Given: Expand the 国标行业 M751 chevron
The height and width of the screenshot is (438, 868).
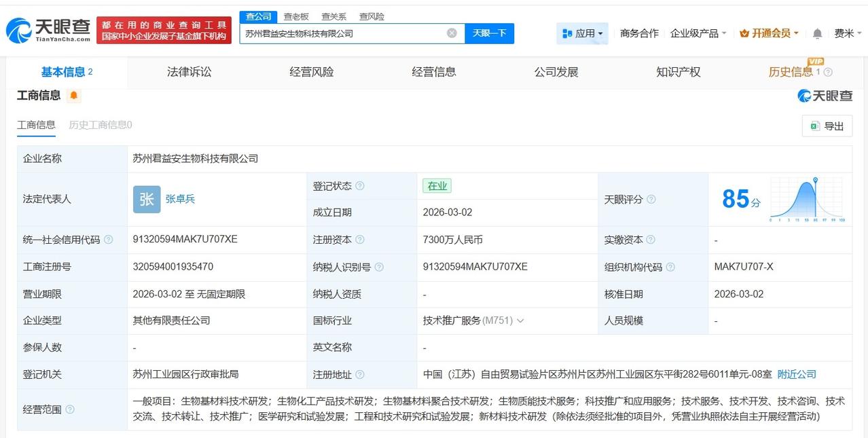Looking at the screenshot, I should 520,320.
